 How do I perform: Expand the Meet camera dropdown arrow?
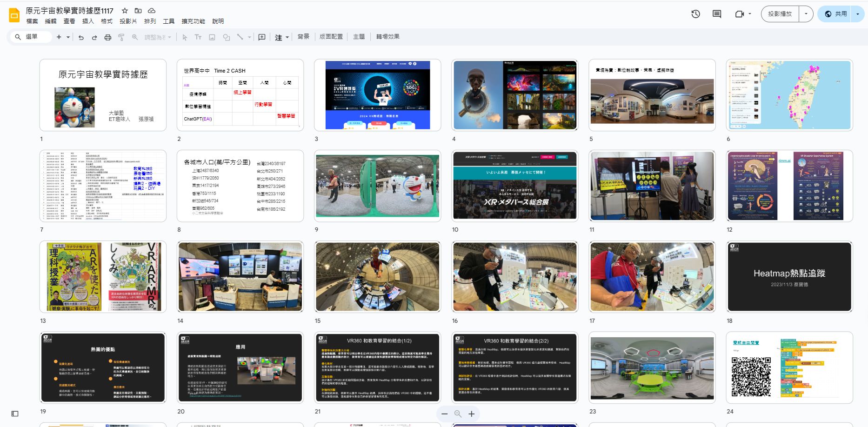pyautogui.click(x=750, y=14)
